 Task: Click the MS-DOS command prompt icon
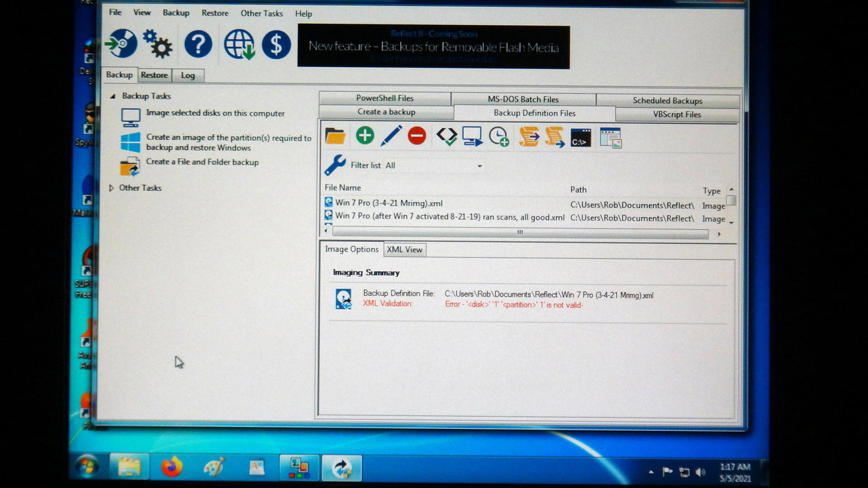click(581, 137)
